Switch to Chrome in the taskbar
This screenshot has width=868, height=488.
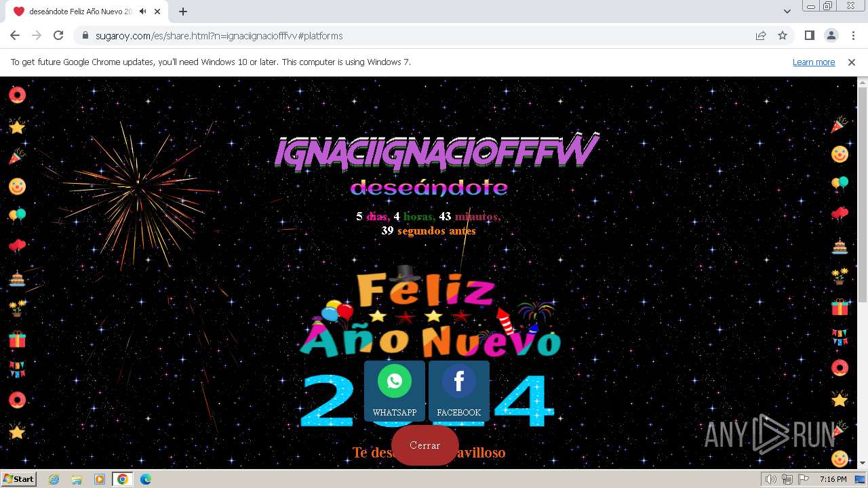point(123,479)
